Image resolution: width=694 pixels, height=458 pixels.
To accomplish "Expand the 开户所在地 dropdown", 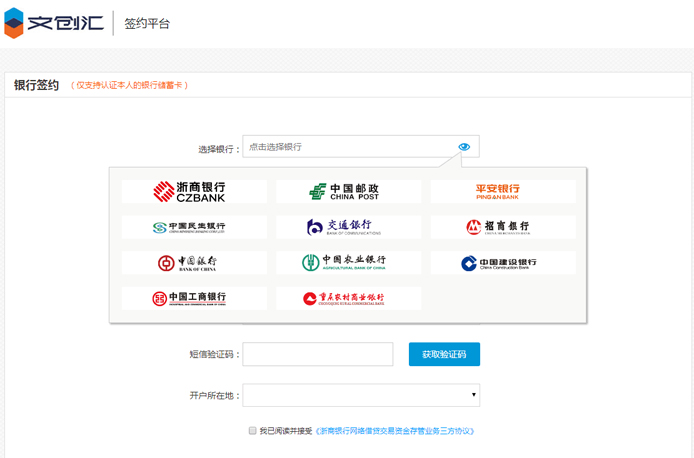I will tap(361, 395).
